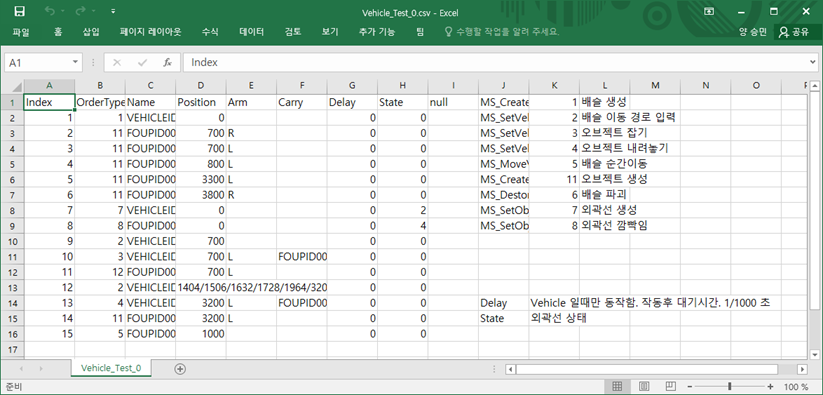Click the Redo arrow icon
The width and height of the screenshot is (823, 395).
click(80, 11)
